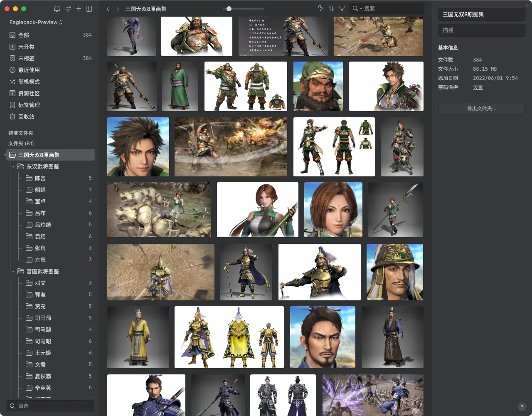Click the lightning quick action icon

(320, 8)
